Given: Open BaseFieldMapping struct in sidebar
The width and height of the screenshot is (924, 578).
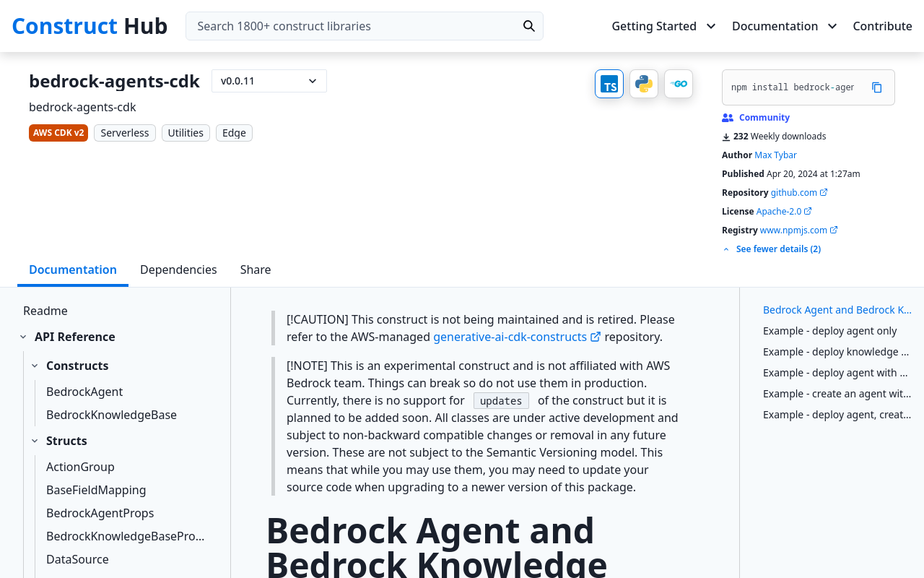Looking at the screenshot, I should point(96,490).
